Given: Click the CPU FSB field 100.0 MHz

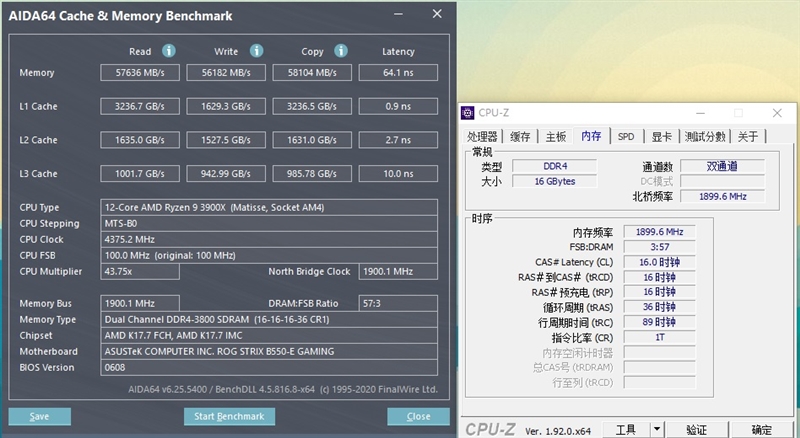Looking at the screenshot, I should tap(269, 255).
